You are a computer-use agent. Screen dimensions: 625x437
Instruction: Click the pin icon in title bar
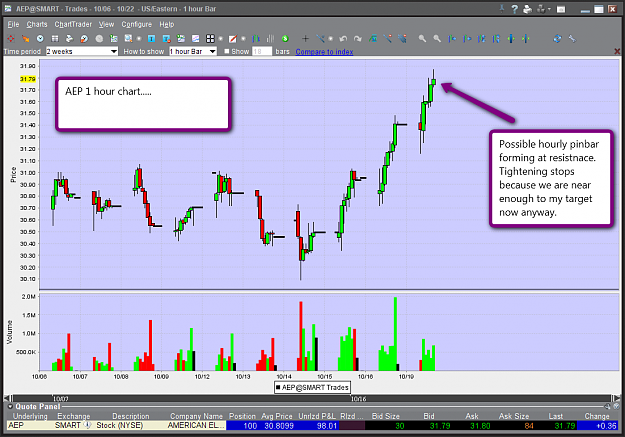coord(502,9)
